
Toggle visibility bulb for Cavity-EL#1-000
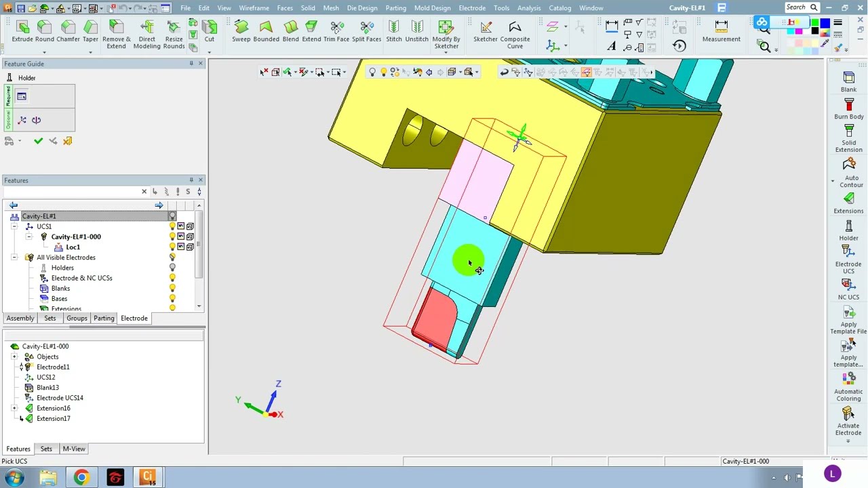[172, 237]
